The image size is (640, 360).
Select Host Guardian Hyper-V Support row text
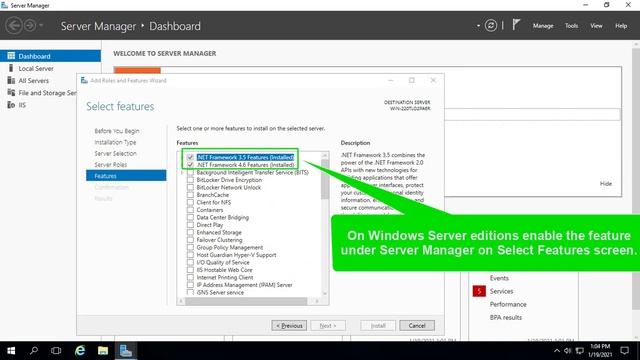[236, 255]
